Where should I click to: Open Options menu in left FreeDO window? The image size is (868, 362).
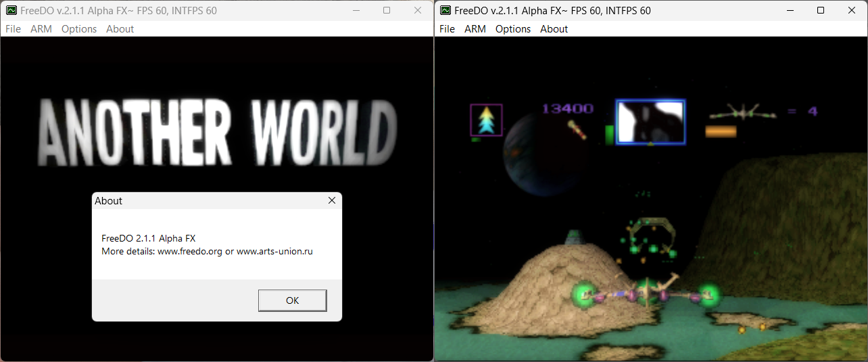click(79, 29)
